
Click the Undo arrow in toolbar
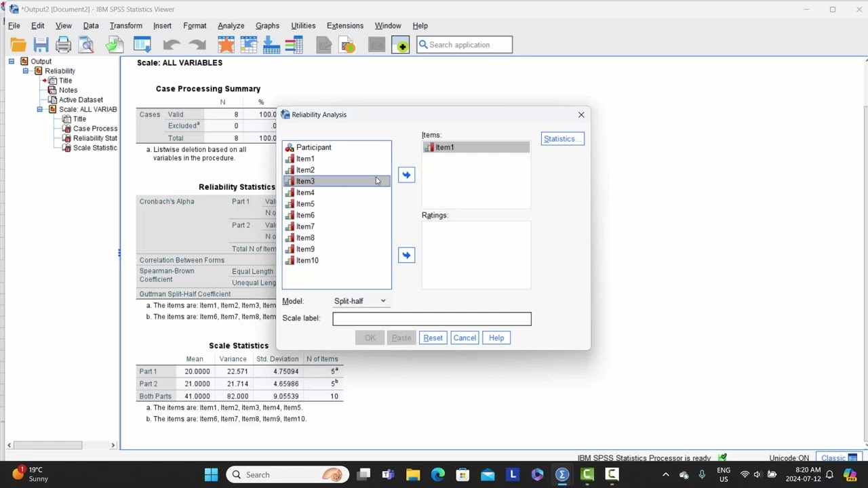click(x=171, y=45)
